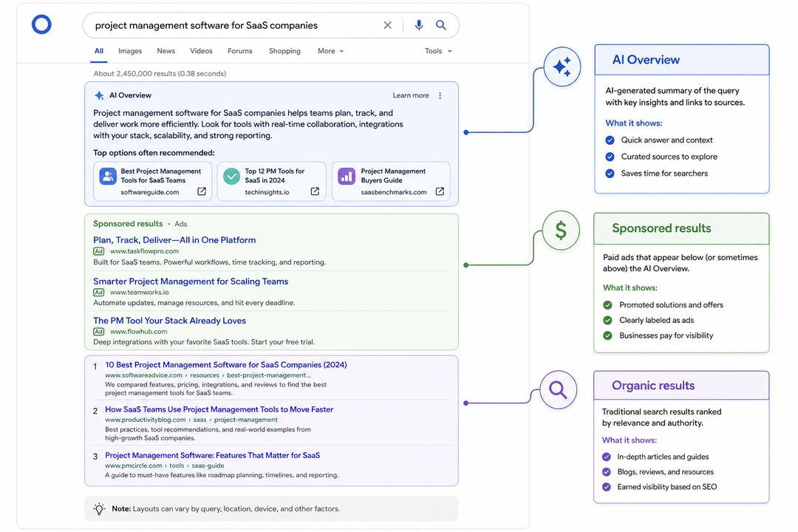Open techinsights.io external link icon
Viewport: 798px width, 532px height.
pyautogui.click(x=315, y=191)
